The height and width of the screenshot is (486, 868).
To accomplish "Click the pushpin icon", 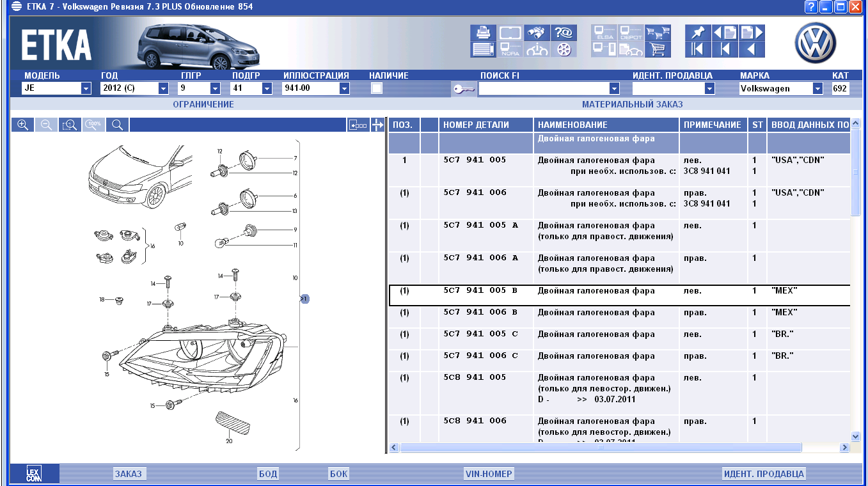I will coord(698,33).
